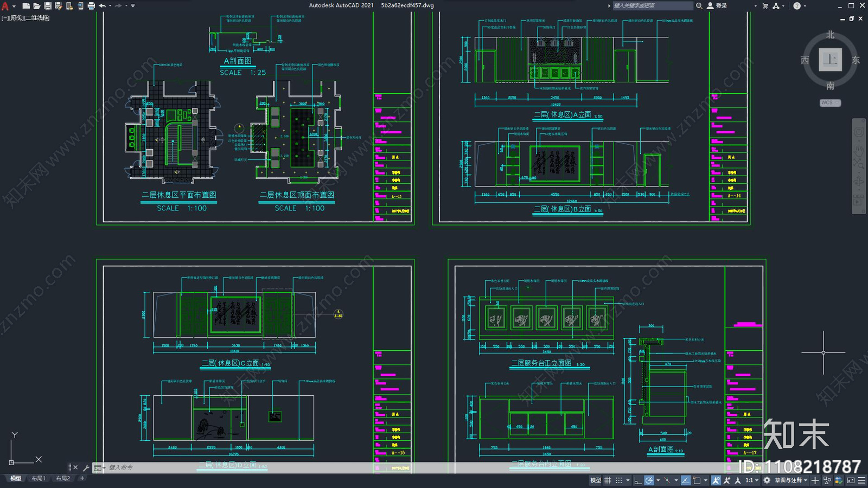The image size is (868, 488).
Task: Click the status bar 模型 space button
Action: [x=596, y=480]
